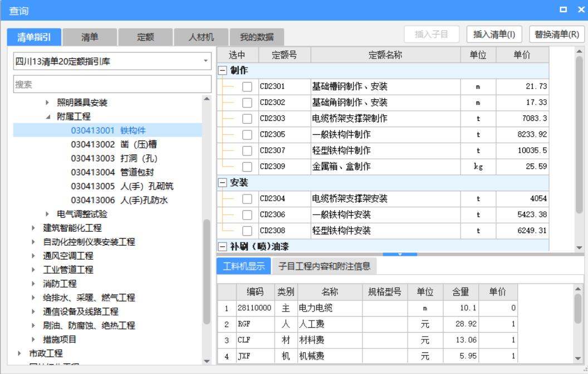Image resolution: width=588 pixels, height=374 pixels.
Task: Collapse the 制作 group
Action: click(223, 70)
